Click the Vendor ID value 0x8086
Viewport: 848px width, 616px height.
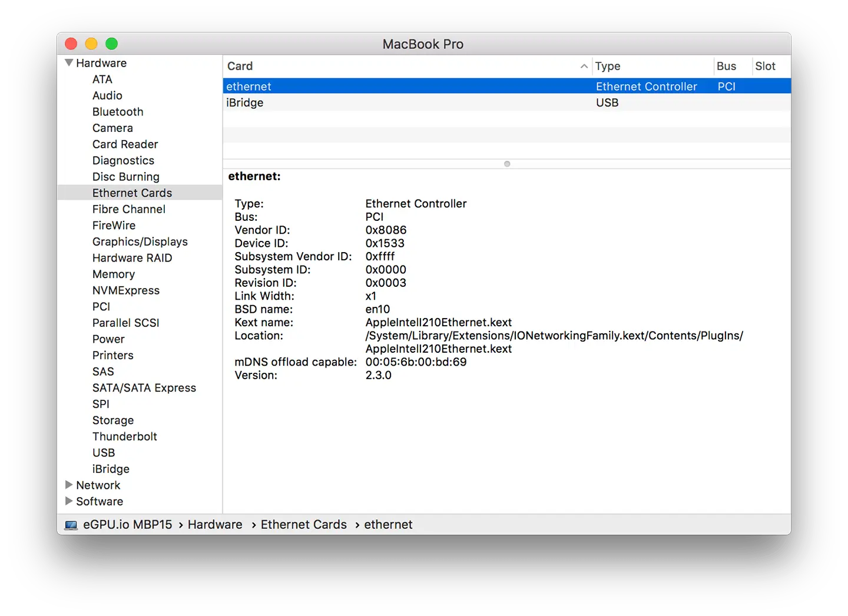point(386,230)
